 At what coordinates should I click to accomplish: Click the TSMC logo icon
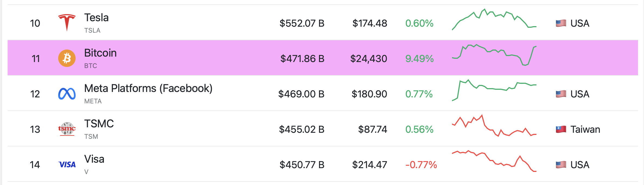click(67, 129)
